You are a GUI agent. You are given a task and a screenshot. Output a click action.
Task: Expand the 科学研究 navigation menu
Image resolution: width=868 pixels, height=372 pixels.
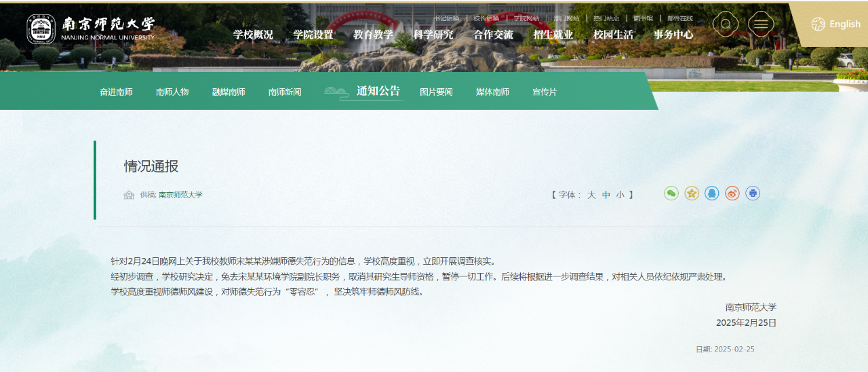coord(433,35)
